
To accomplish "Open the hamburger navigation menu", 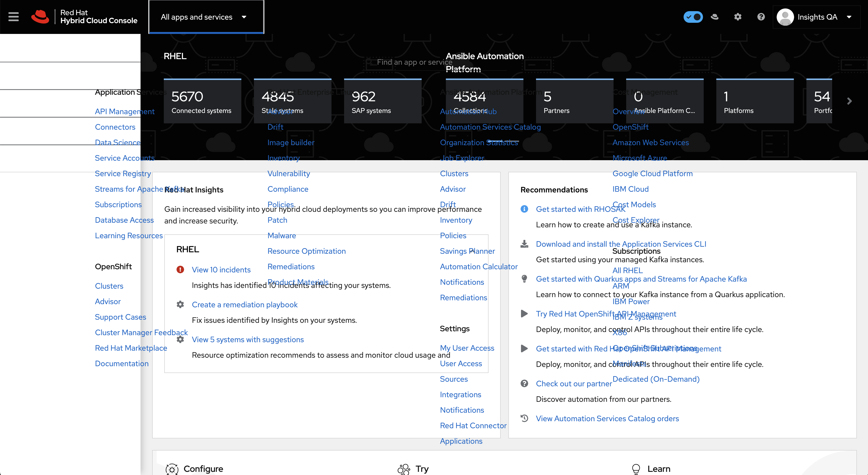I will click(x=14, y=16).
